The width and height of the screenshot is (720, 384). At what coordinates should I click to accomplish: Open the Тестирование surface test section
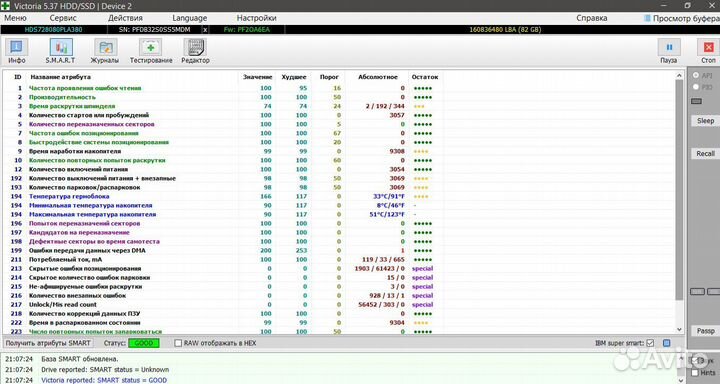coord(151,51)
